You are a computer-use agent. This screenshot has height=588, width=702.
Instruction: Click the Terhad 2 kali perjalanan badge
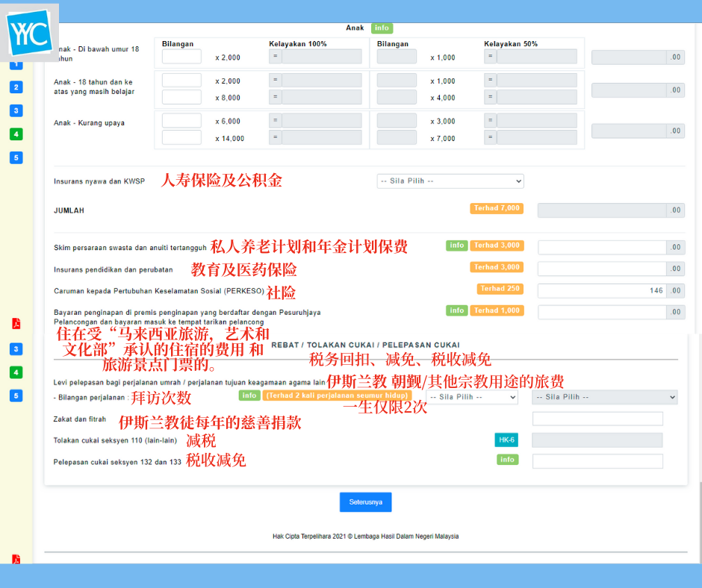pos(337,395)
